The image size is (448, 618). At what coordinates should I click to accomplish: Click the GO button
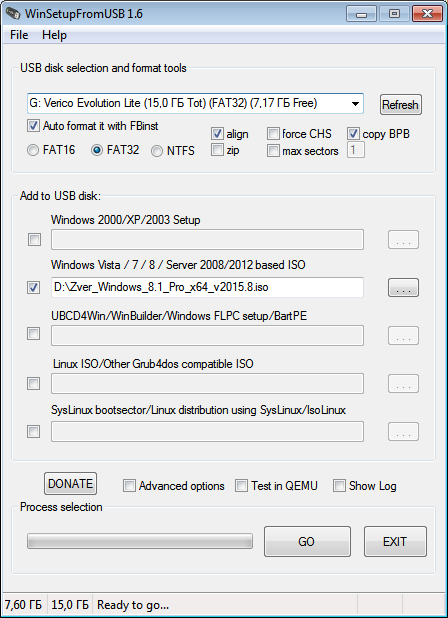(307, 541)
